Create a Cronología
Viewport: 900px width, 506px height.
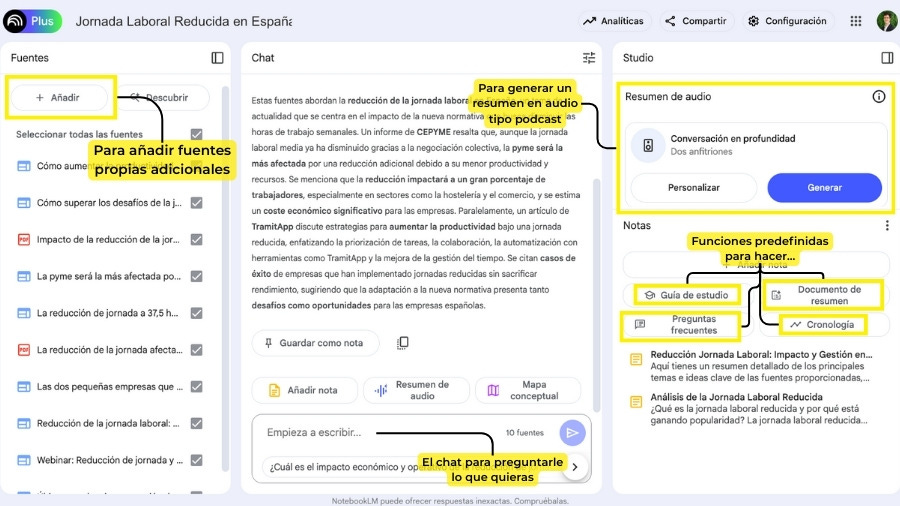(823, 325)
